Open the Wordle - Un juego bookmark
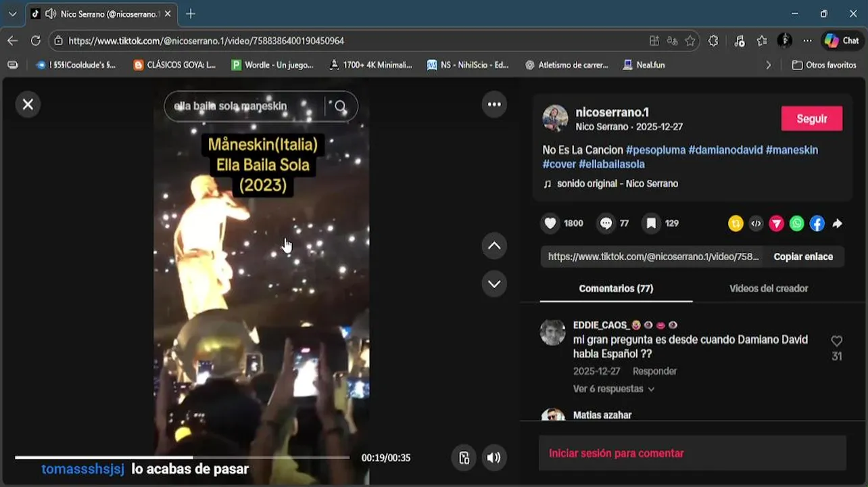The width and height of the screenshot is (868, 487). pyautogui.click(x=272, y=65)
